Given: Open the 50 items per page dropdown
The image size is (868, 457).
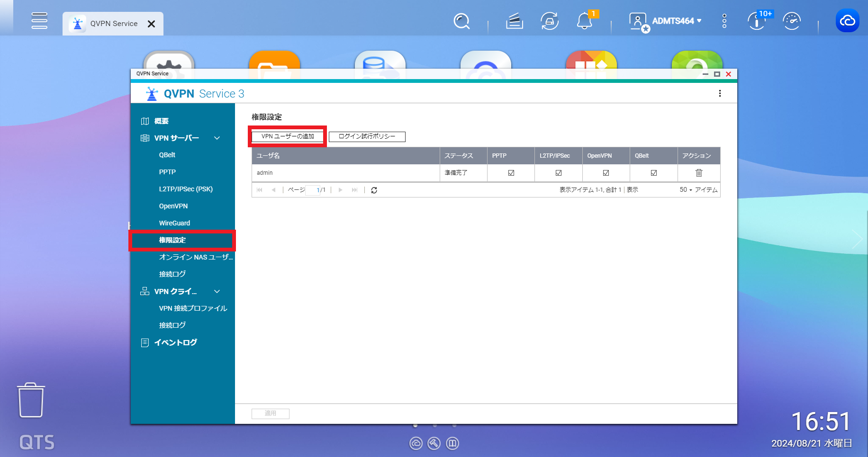Looking at the screenshot, I should click(x=686, y=190).
